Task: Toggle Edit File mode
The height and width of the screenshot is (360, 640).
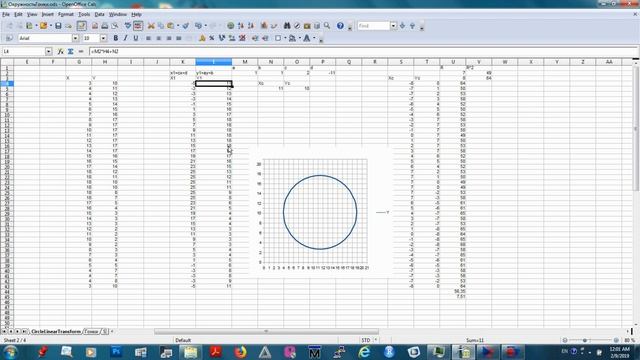Action: pyautogui.click(x=82, y=26)
